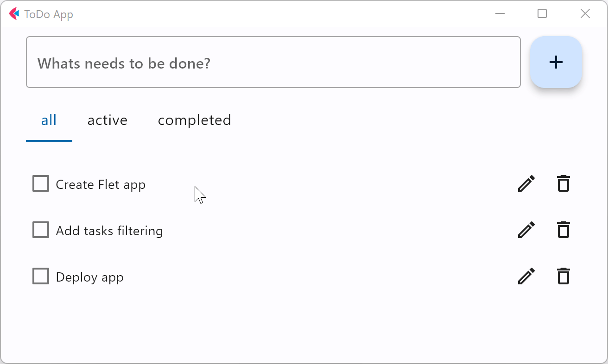Delete 'Deploy app' using its trash icon
The height and width of the screenshot is (364, 608).
[564, 276]
